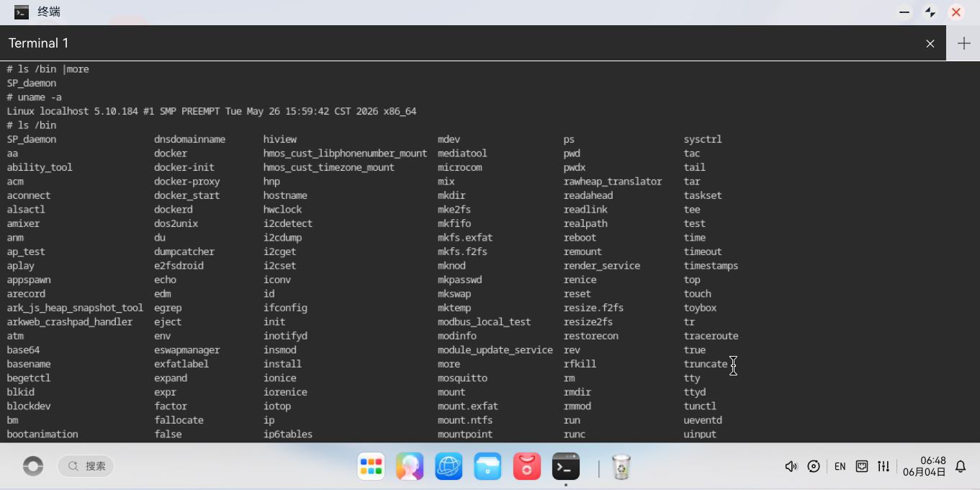The height and width of the screenshot is (490, 980).
Task: Open the input method icon next to EN
Action: (862, 466)
